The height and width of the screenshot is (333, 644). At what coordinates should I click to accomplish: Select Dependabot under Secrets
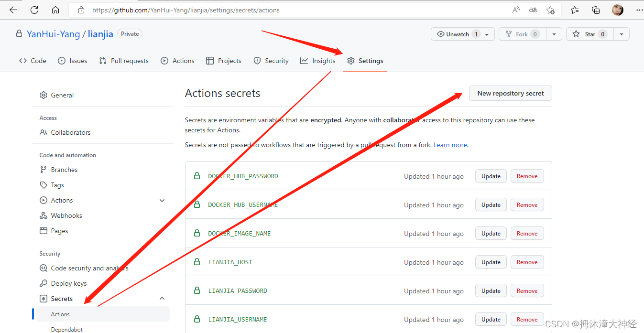click(66, 329)
